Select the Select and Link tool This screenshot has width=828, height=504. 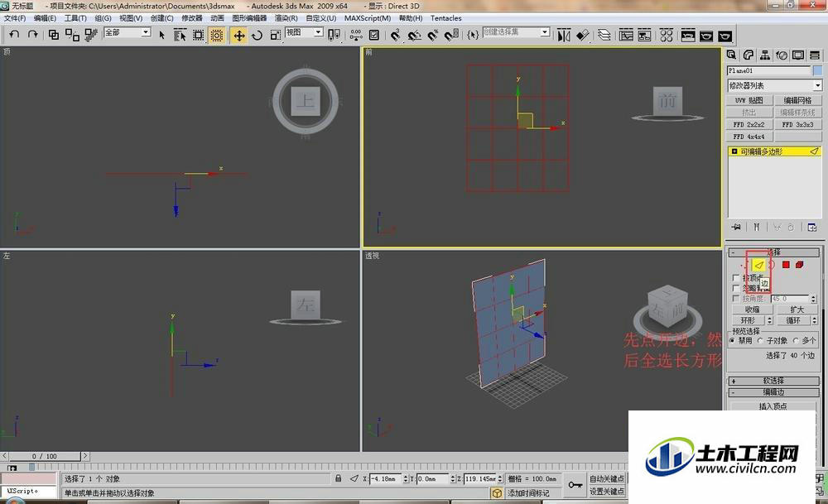53,35
